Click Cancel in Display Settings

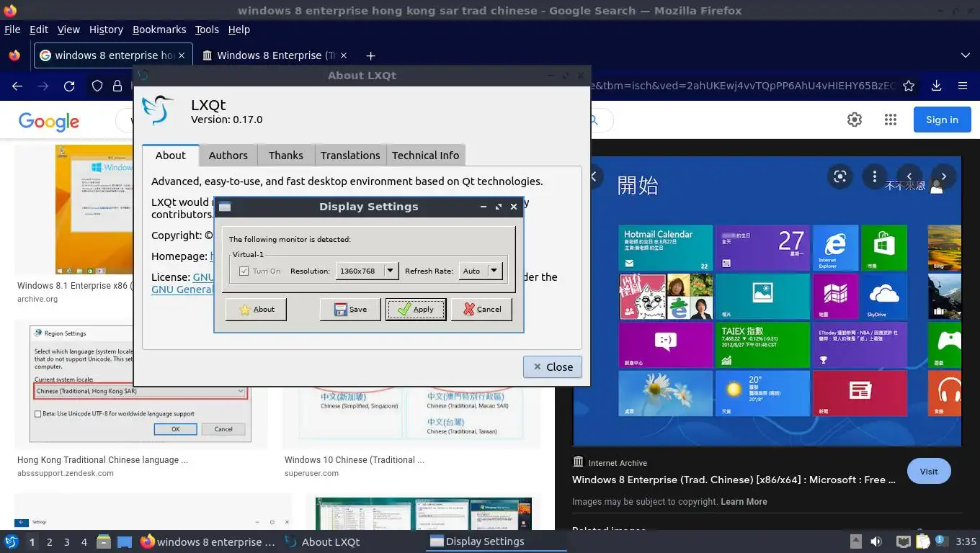481,309
